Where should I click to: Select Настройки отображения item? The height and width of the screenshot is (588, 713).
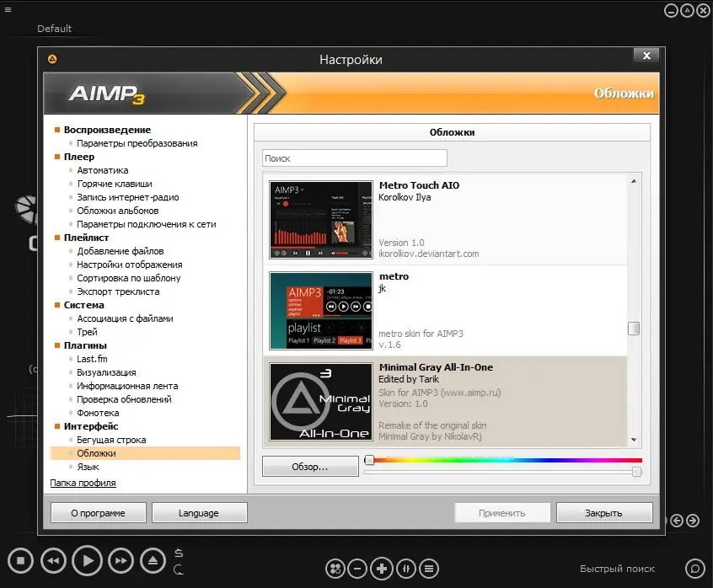tap(130, 265)
